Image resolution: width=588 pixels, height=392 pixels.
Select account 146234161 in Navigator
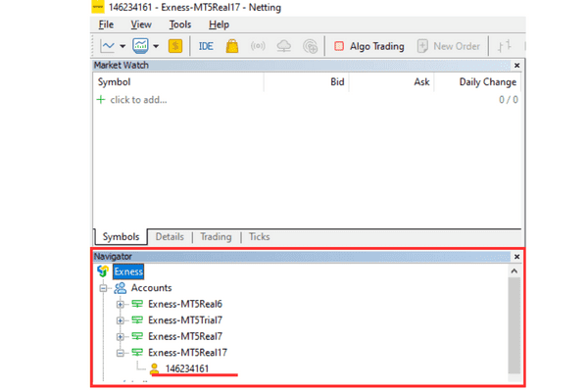[x=186, y=368]
